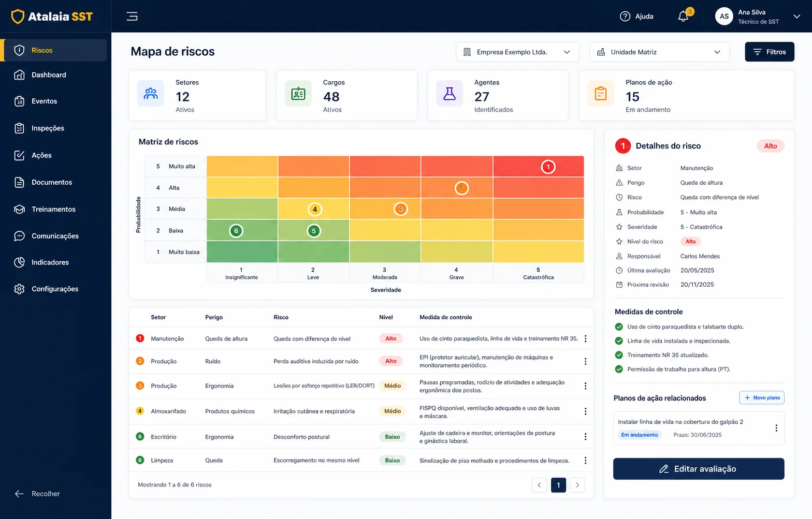Viewport: 812px width, 519px height.
Task: Click the Muito alta / Insignificante matrix cell
Action: 242,166
